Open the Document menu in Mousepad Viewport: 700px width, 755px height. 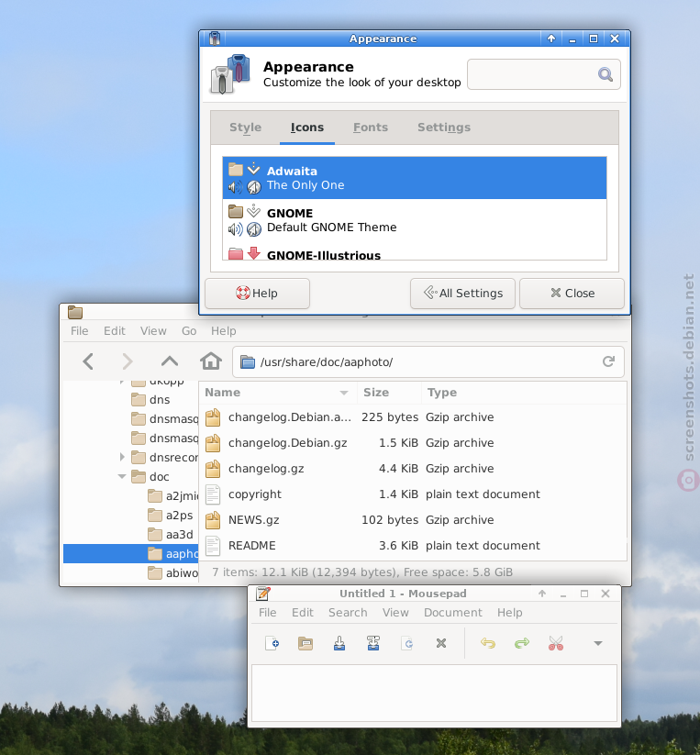[x=452, y=613]
